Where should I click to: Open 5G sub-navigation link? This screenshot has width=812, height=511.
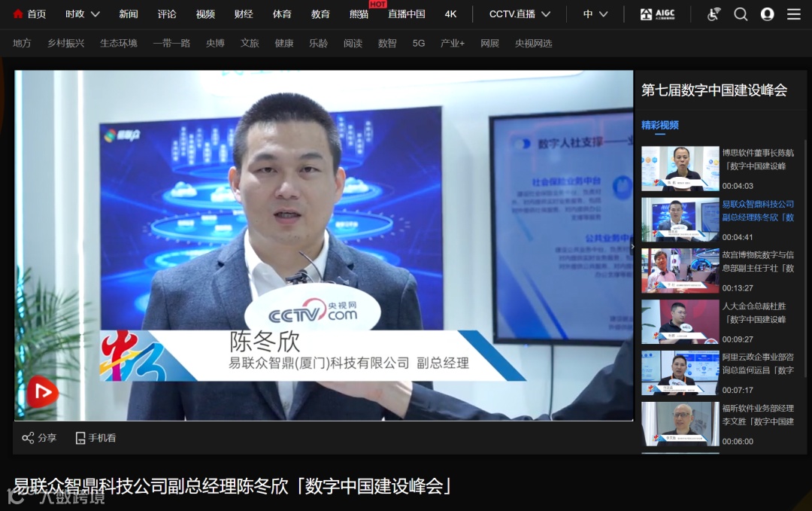419,43
